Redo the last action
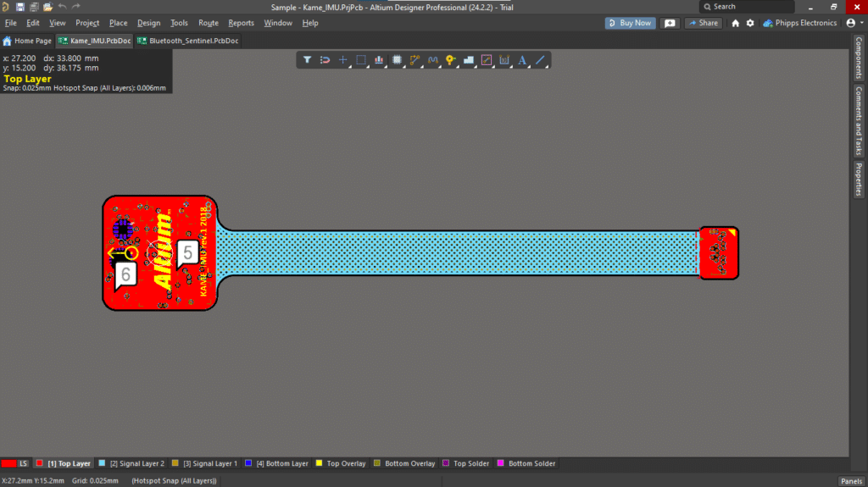 [x=75, y=7]
